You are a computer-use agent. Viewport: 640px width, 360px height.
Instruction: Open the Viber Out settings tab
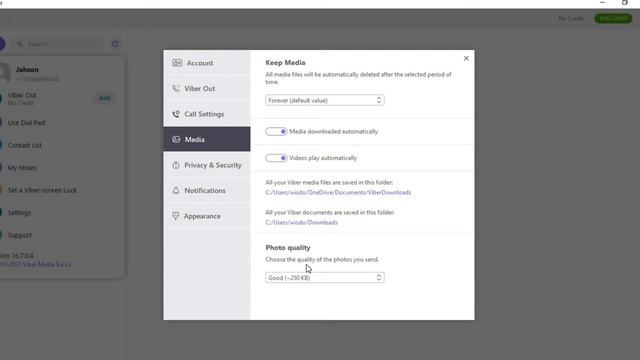coord(207,89)
